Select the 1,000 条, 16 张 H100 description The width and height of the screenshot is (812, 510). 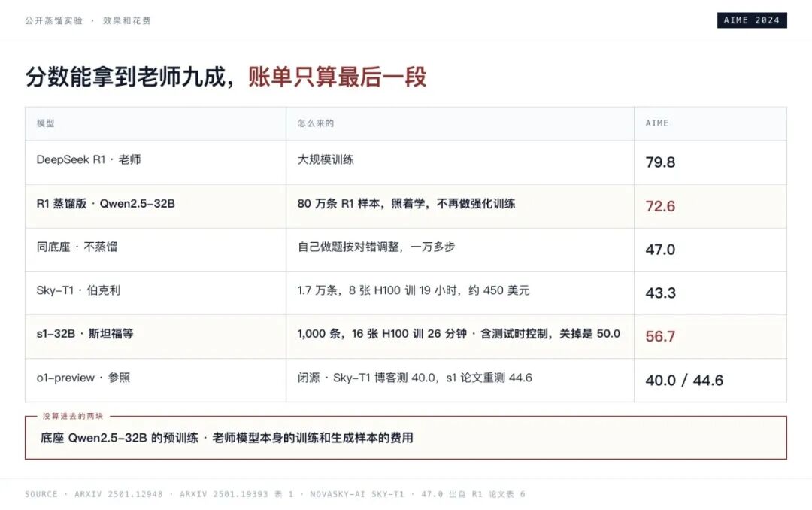459,334
